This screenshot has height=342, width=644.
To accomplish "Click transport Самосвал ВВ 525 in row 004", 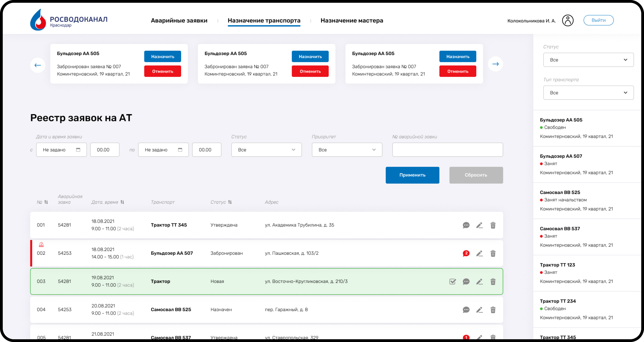I will (x=171, y=310).
